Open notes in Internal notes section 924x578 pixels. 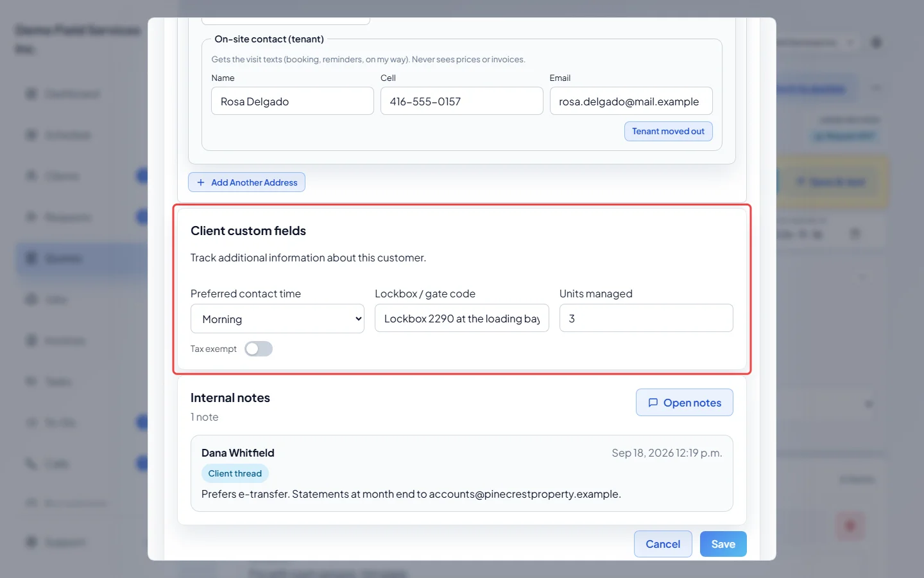pyautogui.click(x=685, y=403)
